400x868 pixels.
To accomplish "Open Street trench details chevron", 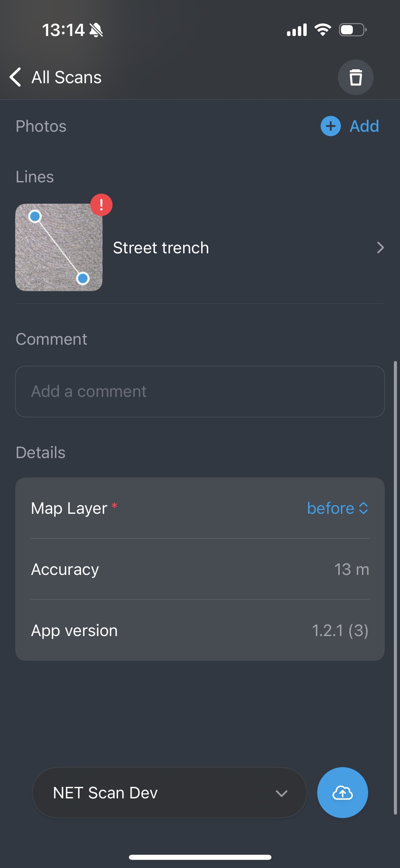I will tap(380, 248).
